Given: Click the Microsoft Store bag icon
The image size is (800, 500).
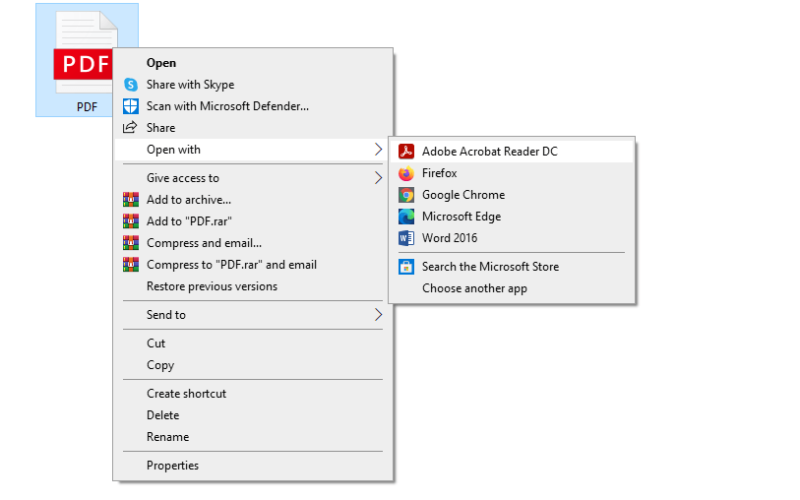Looking at the screenshot, I should 406,267.
